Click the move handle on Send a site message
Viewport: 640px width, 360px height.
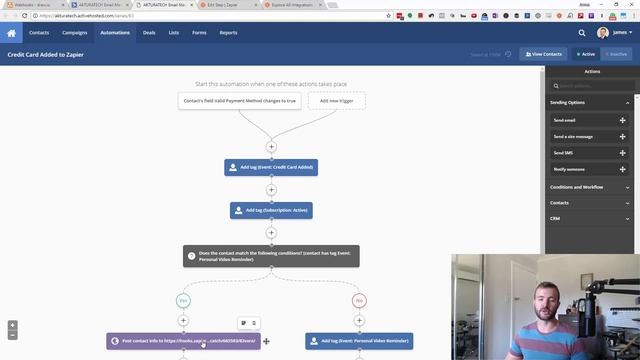(622, 137)
